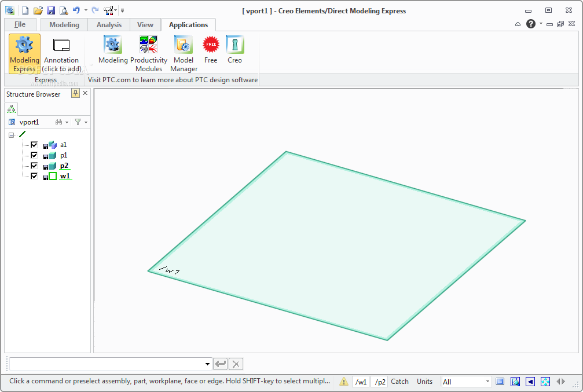Uncheck the p2 part checkbox

pyautogui.click(x=34, y=166)
